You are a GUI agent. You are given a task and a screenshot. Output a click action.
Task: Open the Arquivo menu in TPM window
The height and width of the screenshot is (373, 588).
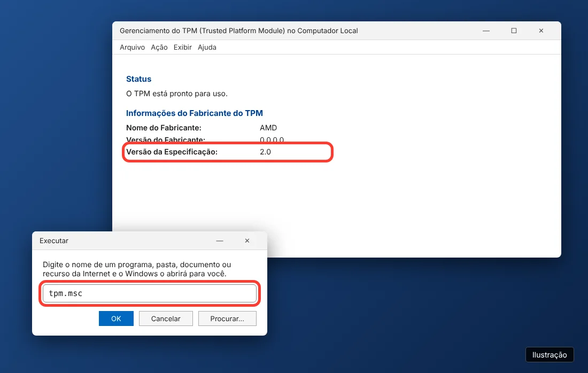(132, 47)
